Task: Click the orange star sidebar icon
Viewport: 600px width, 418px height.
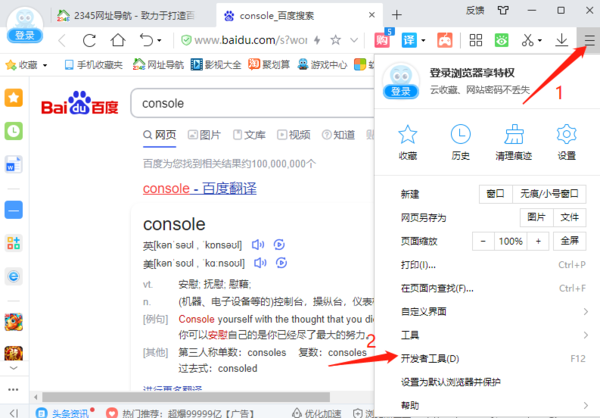Action: click(13, 98)
